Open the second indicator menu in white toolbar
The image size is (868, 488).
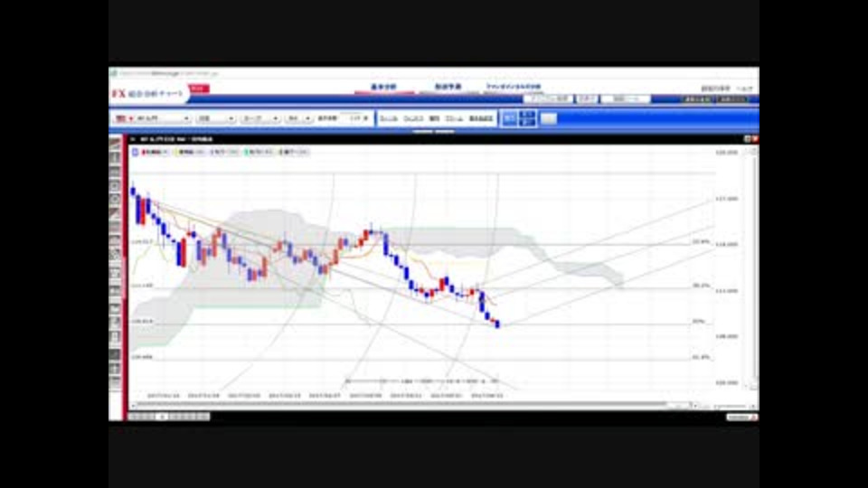413,118
